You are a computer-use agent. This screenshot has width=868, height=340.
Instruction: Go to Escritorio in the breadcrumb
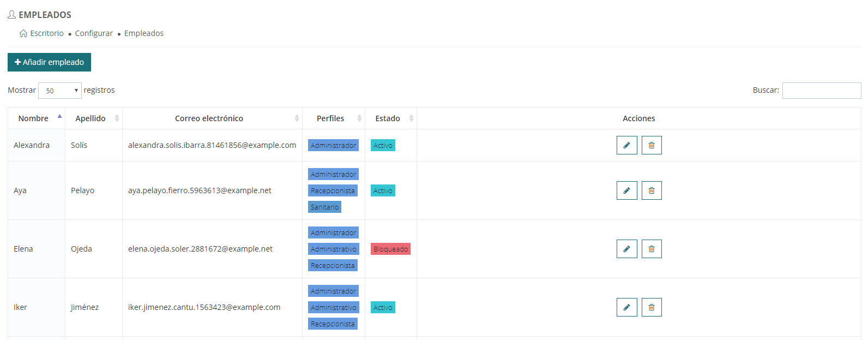tap(47, 33)
